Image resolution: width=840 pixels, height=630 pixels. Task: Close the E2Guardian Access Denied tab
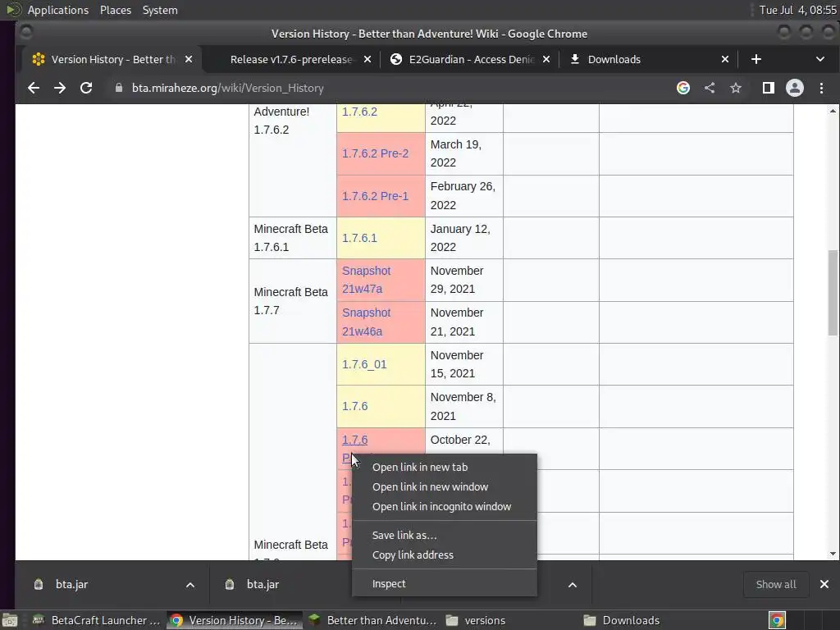[546, 59]
